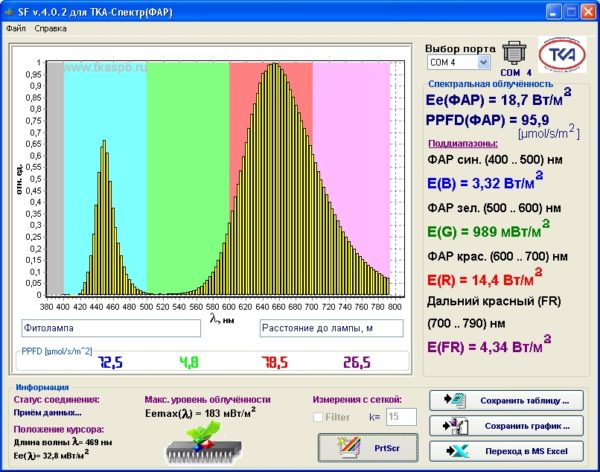Expand the COM 4 port dropdown arrow

tap(483, 62)
